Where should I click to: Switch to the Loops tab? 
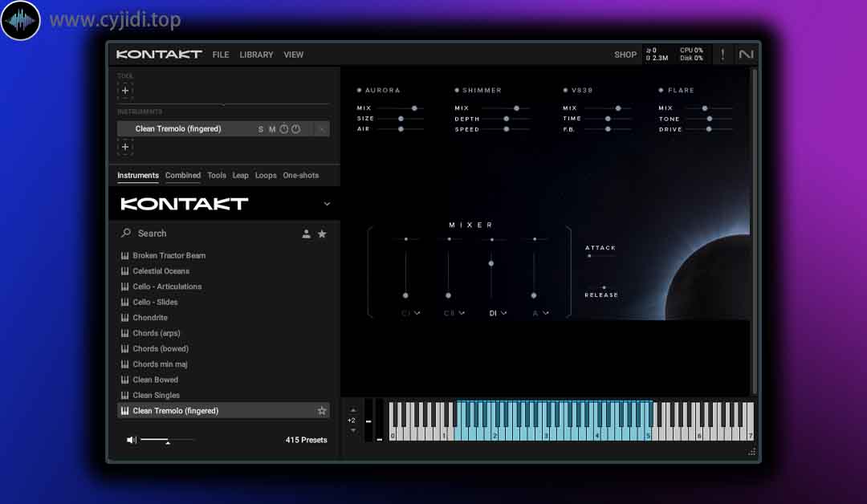pyautogui.click(x=266, y=175)
